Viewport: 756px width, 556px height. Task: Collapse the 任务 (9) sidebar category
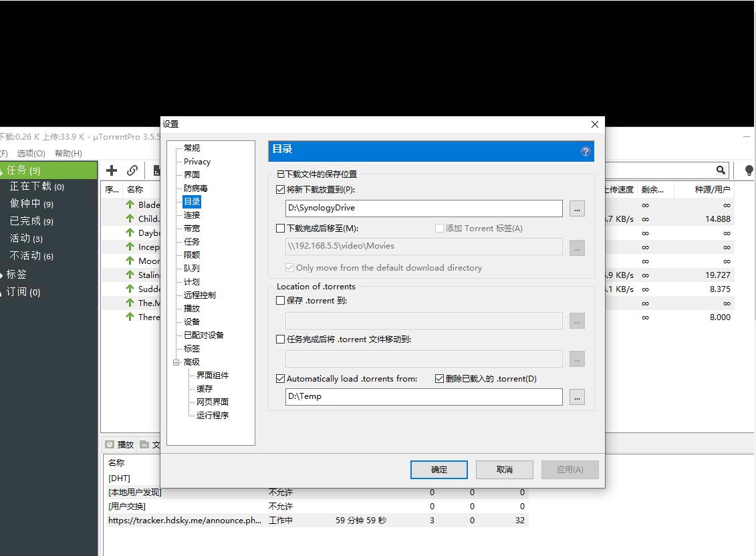3,171
